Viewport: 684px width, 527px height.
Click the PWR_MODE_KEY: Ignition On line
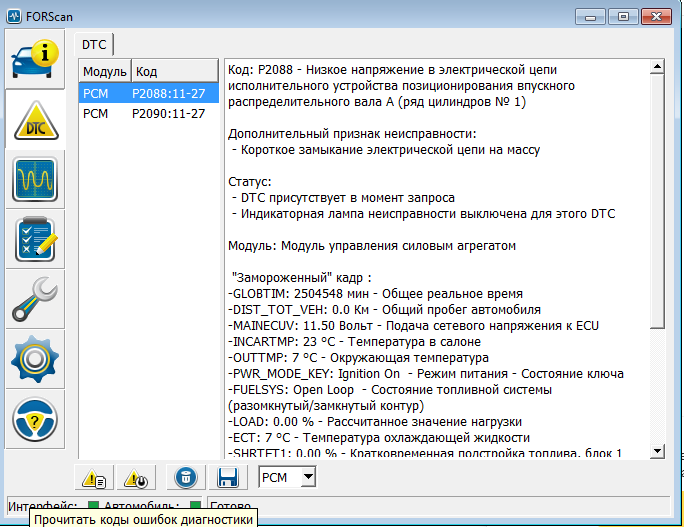[426, 374]
